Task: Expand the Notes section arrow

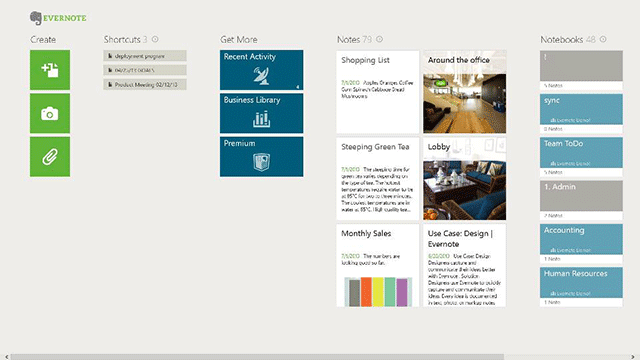Action: click(x=379, y=39)
